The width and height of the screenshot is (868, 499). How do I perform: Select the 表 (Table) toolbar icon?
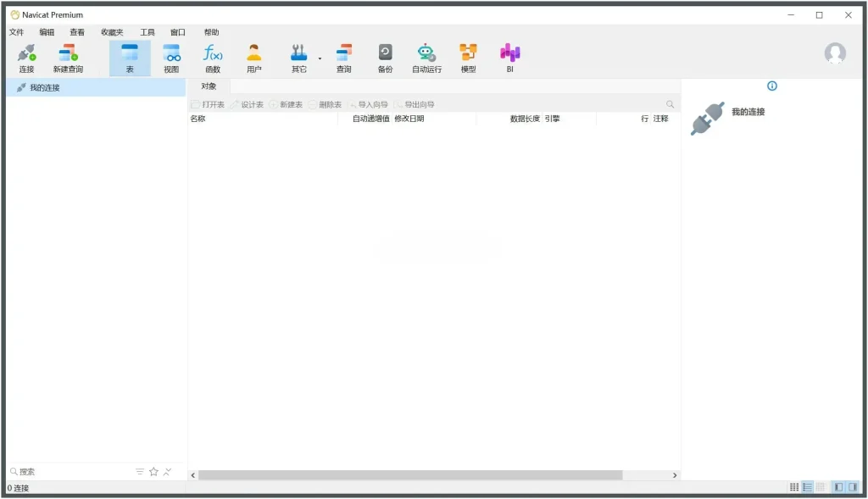(x=130, y=58)
